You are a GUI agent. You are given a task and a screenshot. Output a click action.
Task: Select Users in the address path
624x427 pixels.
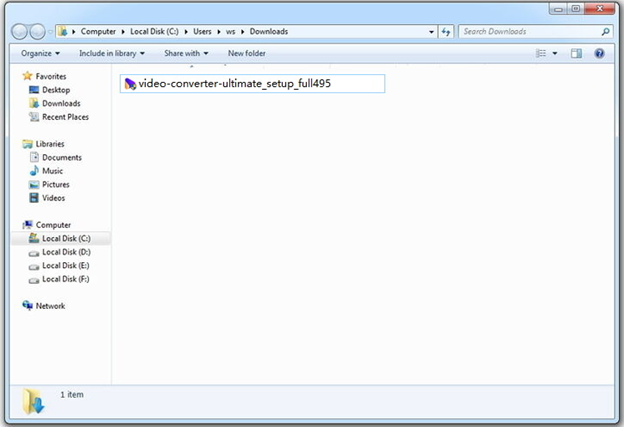(202, 31)
